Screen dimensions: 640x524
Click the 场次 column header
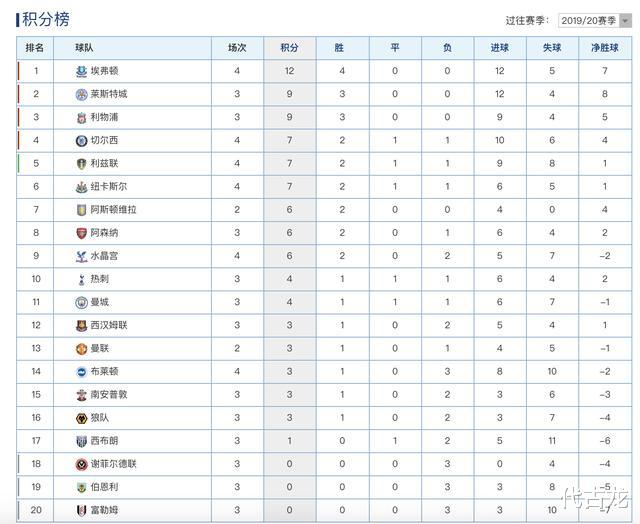click(237, 48)
